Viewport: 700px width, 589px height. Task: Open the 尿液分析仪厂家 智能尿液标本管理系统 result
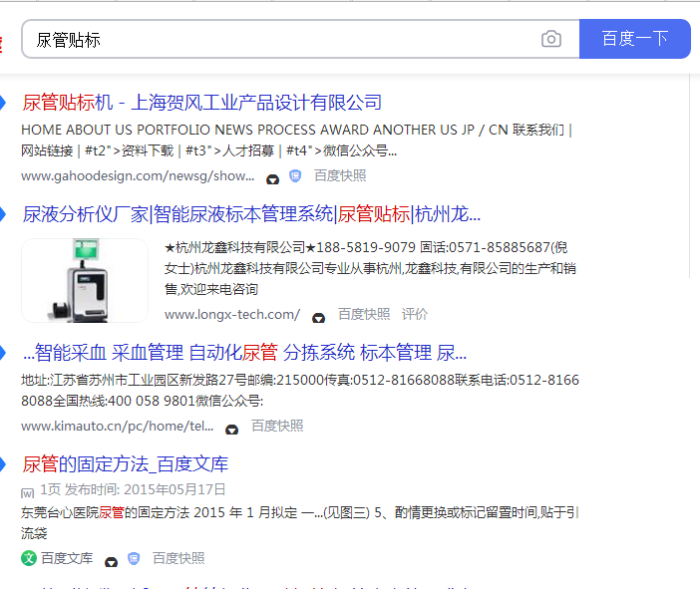[x=251, y=214]
